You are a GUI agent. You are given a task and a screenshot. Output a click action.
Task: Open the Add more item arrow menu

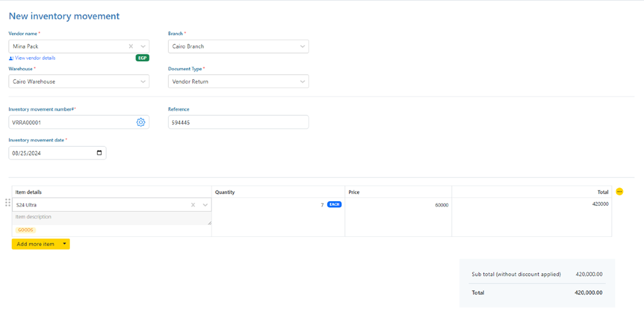pyautogui.click(x=64, y=244)
